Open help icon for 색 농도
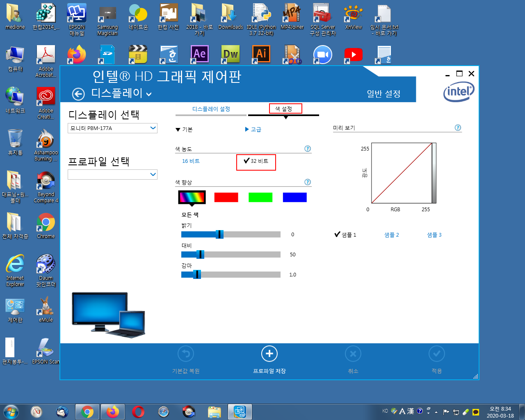Image resolution: width=525 pixels, height=420 pixels. pyautogui.click(x=308, y=148)
